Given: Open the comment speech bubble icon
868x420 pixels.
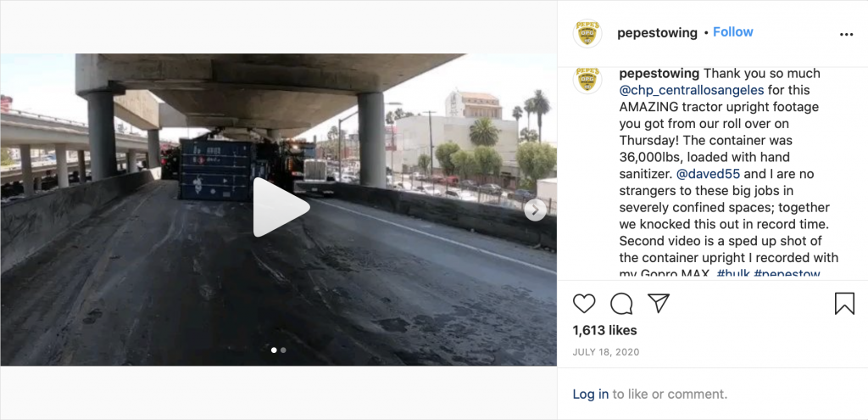Looking at the screenshot, I should pyautogui.click(x=621, y=304).
